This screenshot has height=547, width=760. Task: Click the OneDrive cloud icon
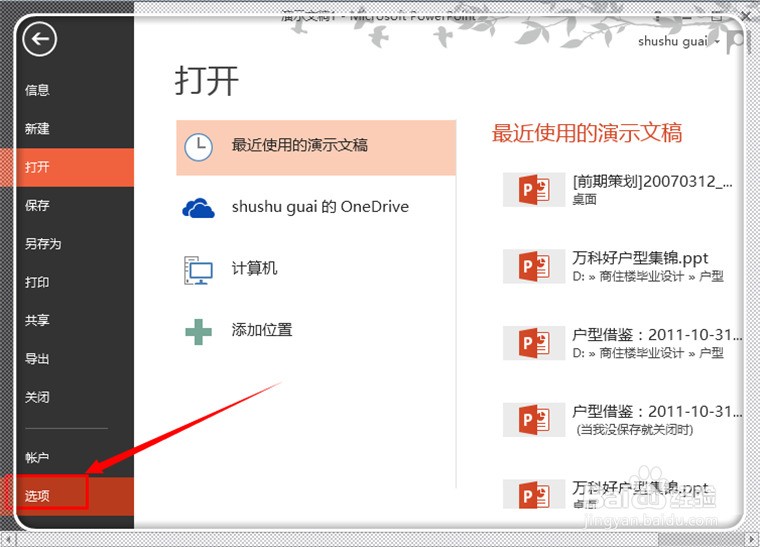pos(198,208)
